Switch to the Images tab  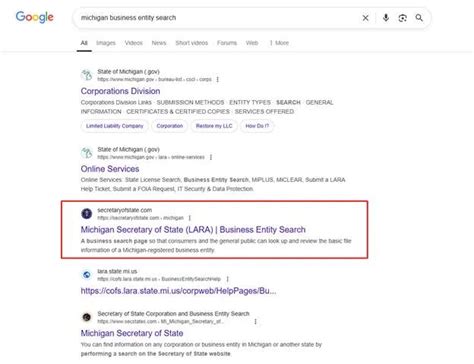click(106, 43)
